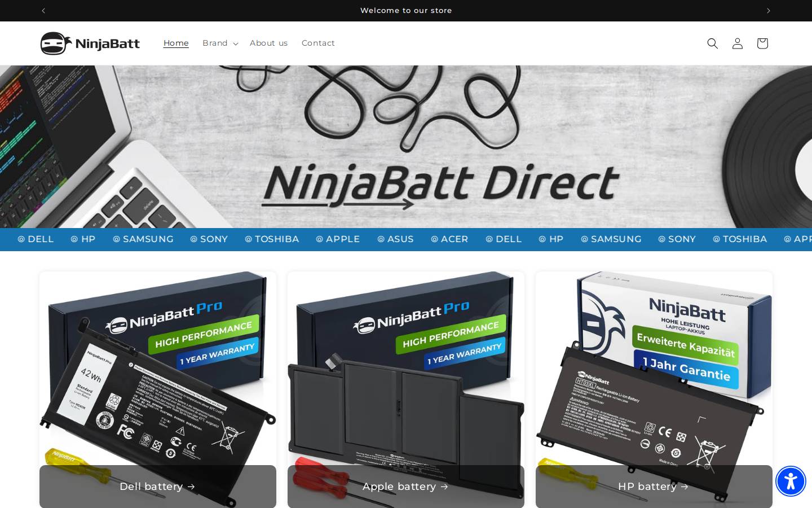Click the ACER text in brand ticker
This screenshot has width=812, height=508.
454,239
